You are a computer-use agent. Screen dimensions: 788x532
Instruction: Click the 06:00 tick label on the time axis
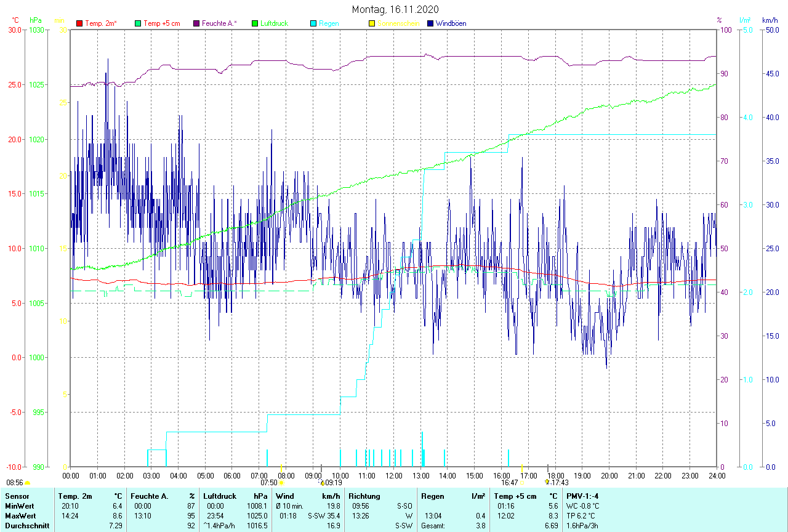click(x=232, y=475)
